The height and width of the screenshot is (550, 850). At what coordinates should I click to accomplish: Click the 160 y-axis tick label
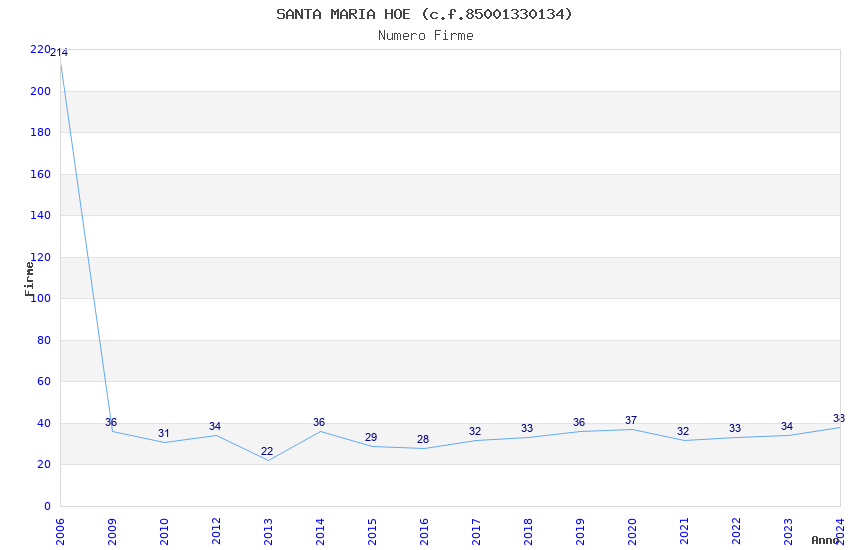40,174
